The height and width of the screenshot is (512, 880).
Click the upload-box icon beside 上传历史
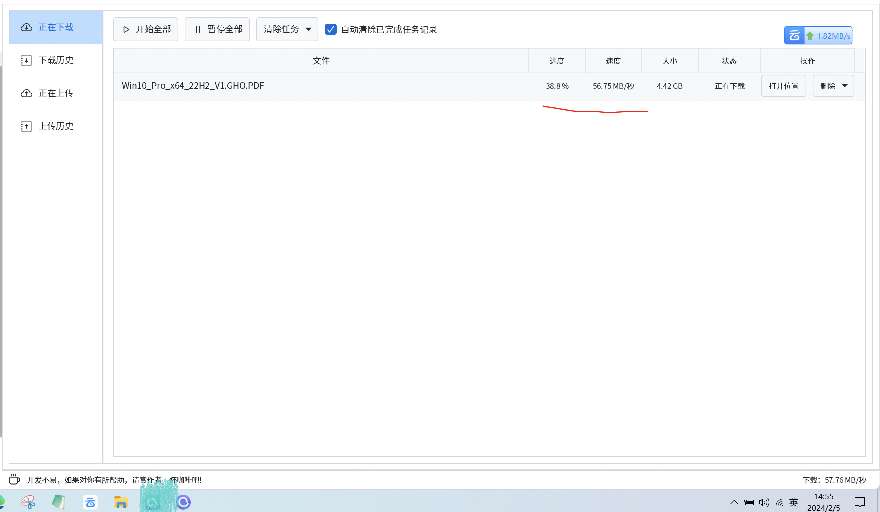tap(26, 126)
